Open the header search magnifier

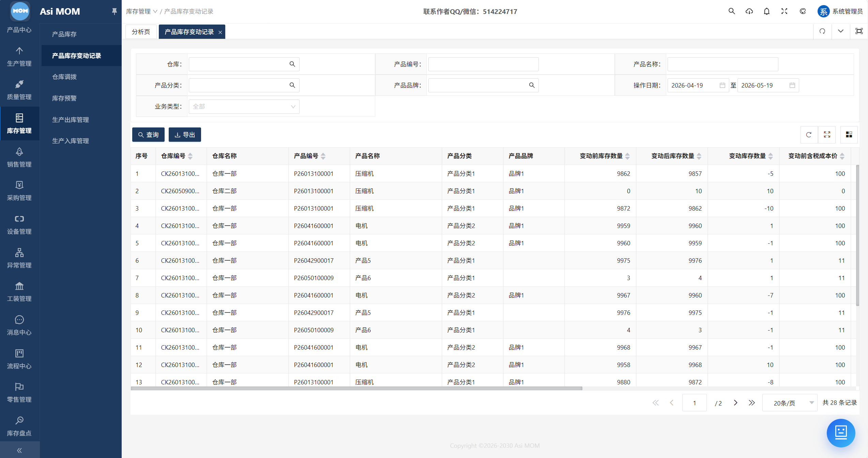click(x=732, y=11)
